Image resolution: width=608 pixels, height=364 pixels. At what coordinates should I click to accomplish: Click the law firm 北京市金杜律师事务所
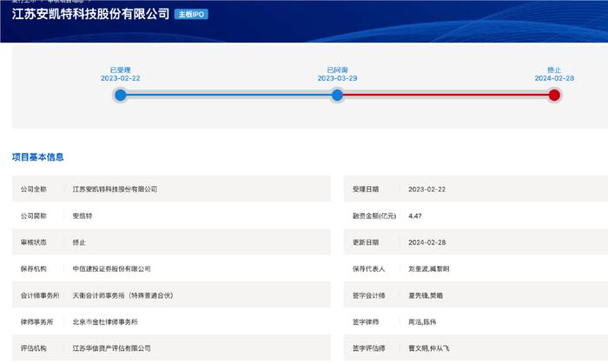coord(105,321)
